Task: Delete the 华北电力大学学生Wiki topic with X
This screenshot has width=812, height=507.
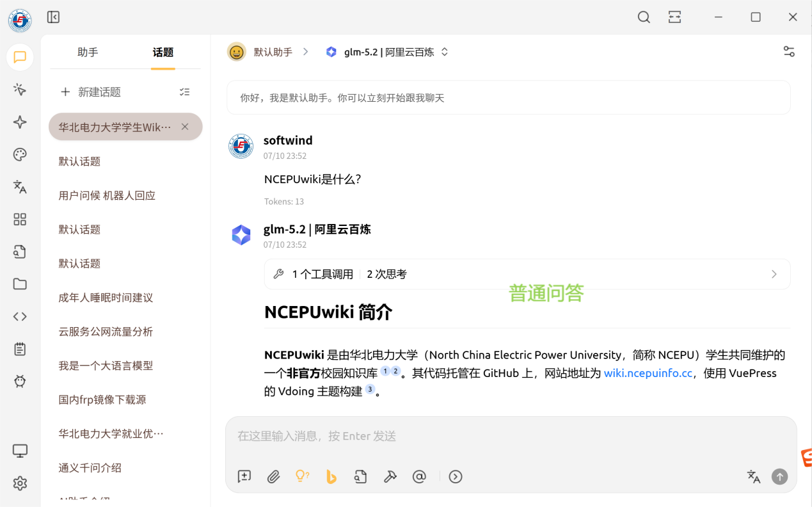Action: click(185, 127)
